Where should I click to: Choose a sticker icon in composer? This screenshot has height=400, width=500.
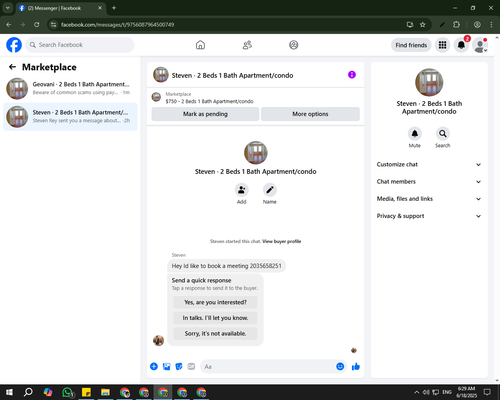tap(179, 367)
